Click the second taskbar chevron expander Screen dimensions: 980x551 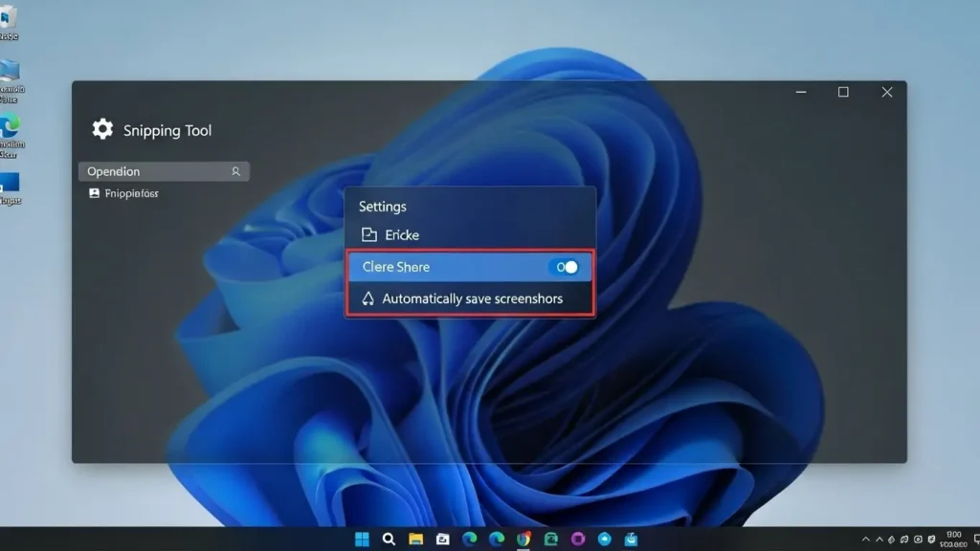point(879,539)
